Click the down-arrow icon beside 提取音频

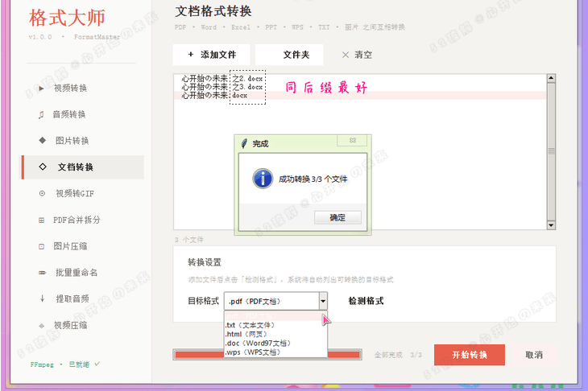coord(42,298)
